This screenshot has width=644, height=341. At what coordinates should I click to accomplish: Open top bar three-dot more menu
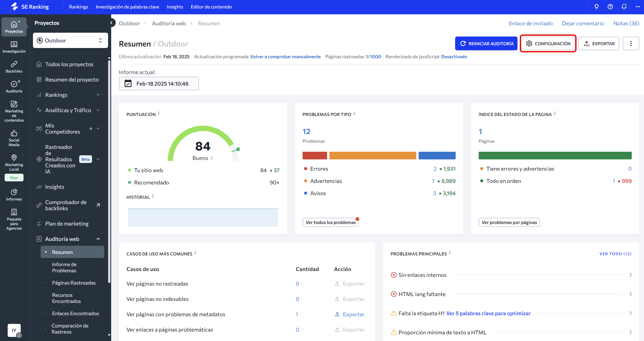tap(638, 7)
